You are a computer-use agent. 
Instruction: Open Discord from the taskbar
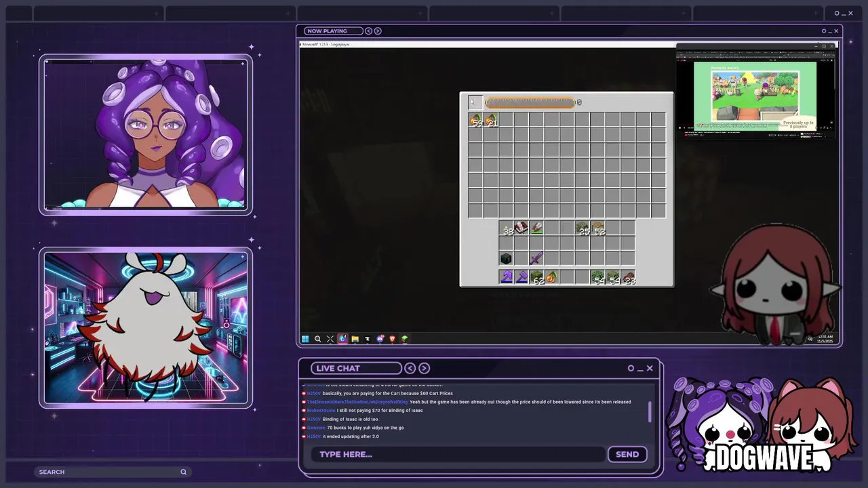(x=380, y=339)
